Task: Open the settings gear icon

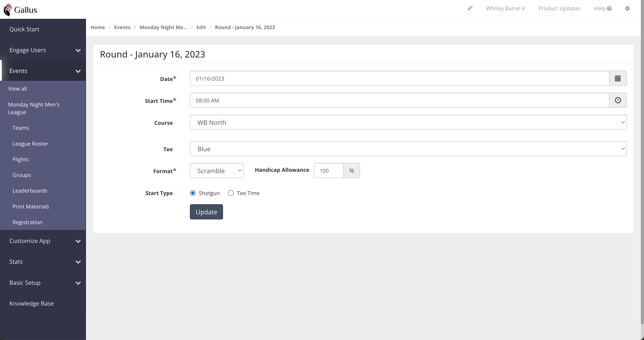Action: pyautogui.click(x=627, y=8)
